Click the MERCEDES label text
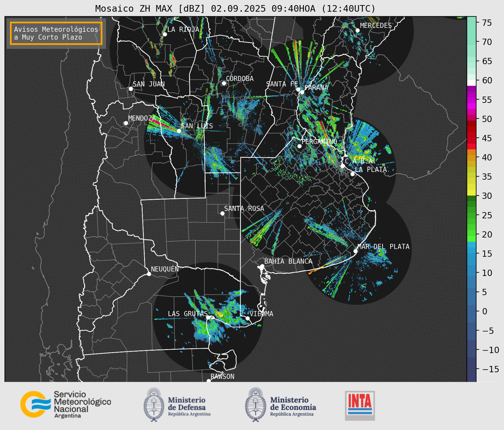This screenshot has height=430, width=504. point(376,26)
